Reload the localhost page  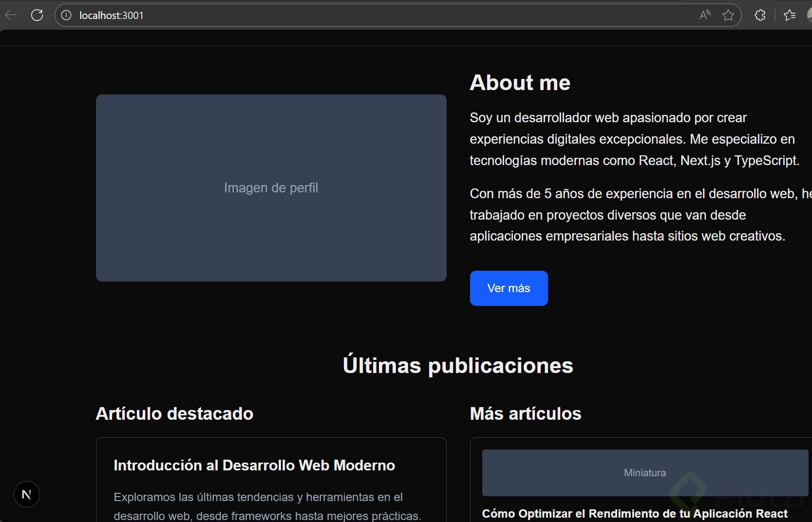point(37,15)
